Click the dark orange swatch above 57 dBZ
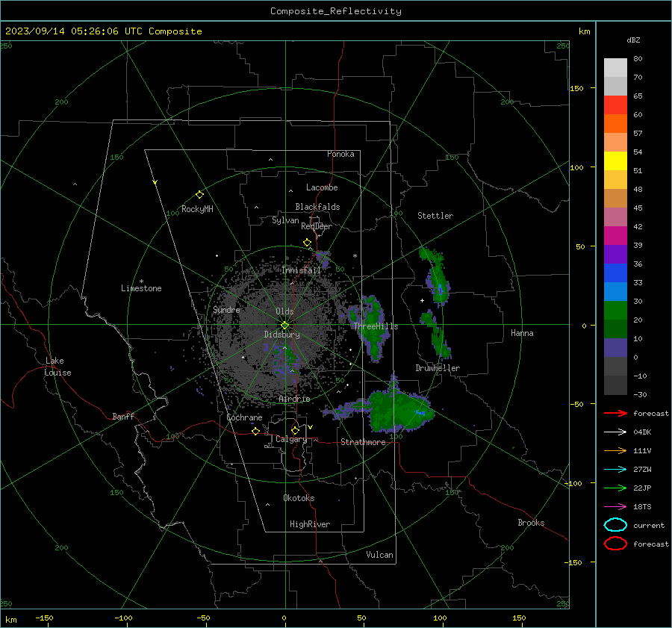Image resolution: width=672 pixels, height=628 pixels. 615,124
